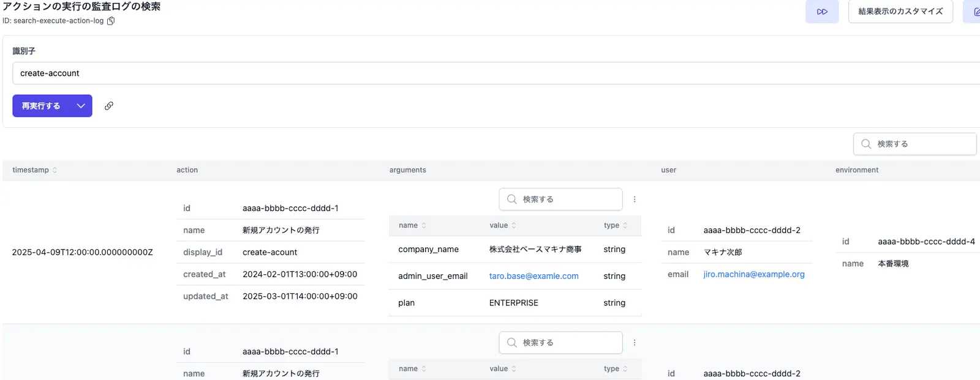Viewport: 980px width, 380px height.
Task: Select created_at value 2024-02-01T13:00:00+09:00
Action: [300, 274]
